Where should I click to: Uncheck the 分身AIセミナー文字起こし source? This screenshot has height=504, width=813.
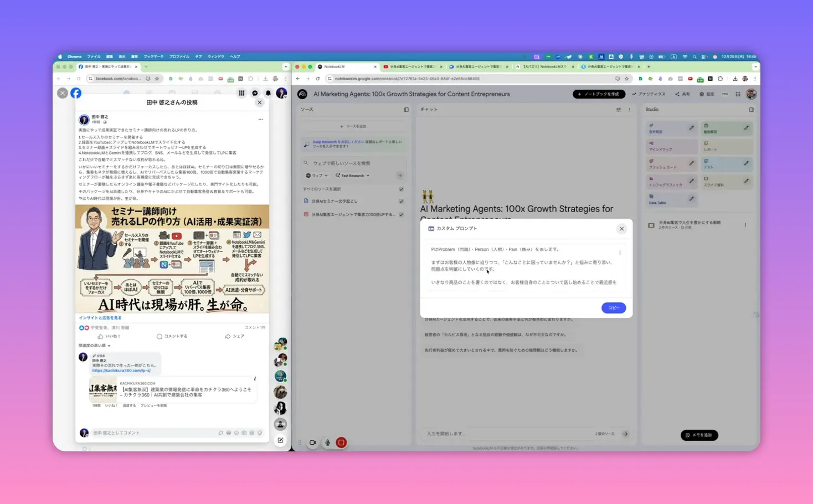point(400,201)
